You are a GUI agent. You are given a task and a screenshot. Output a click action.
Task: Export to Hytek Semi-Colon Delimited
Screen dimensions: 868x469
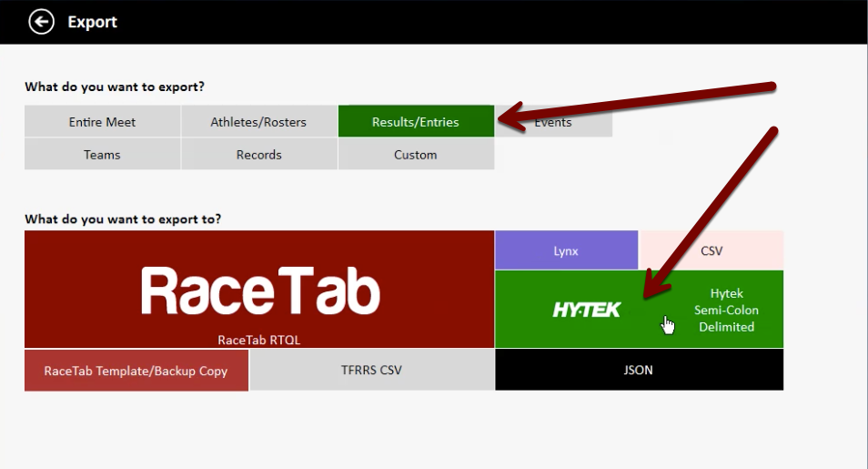tap(640, 310)
